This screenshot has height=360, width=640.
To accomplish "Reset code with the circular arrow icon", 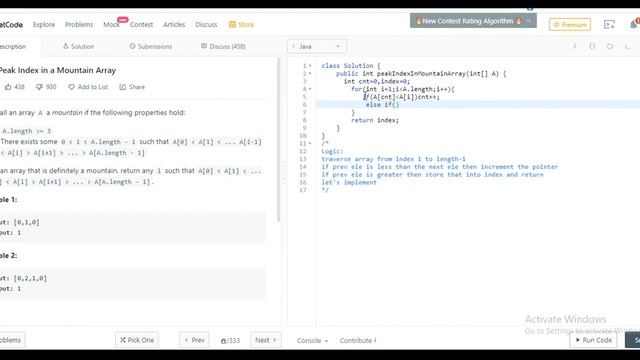I will coord(610,46).
